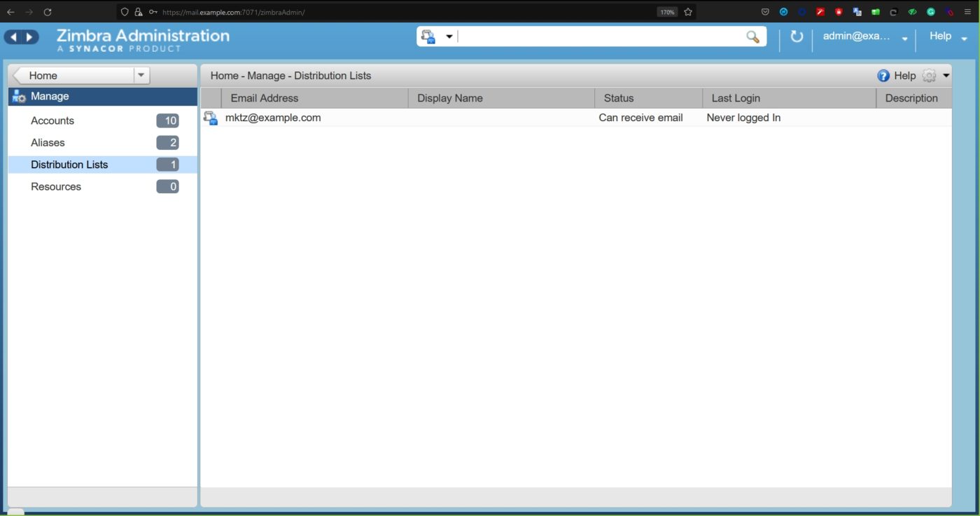Click the Help question-mark icon
Image resolution: width=980 pixels, height=516 pixels.
[x=883, y=76]
